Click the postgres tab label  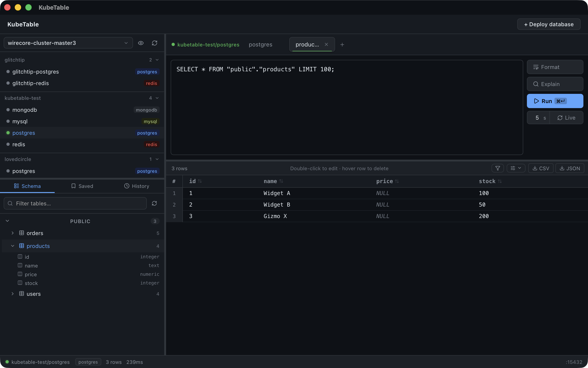pos(260,45)
